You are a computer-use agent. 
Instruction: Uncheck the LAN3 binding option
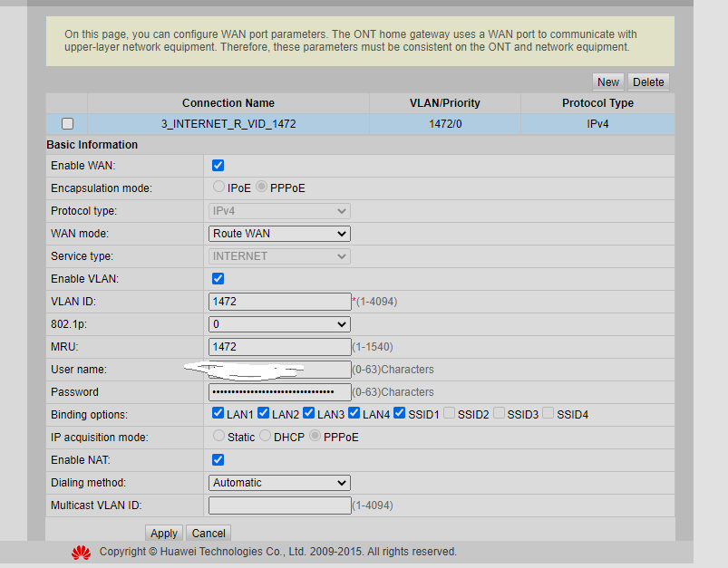(x=309, y=414)
